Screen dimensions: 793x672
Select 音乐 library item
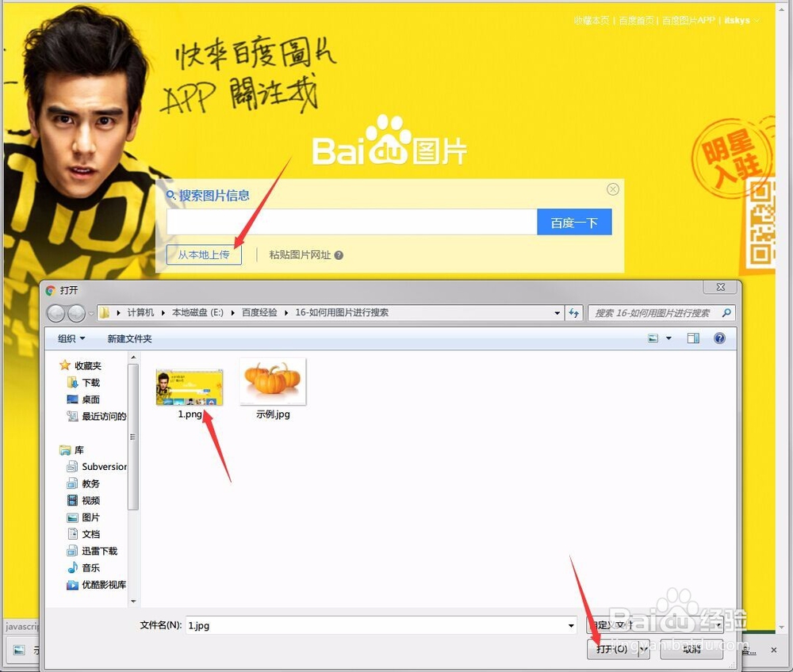[x=84, y=568]
